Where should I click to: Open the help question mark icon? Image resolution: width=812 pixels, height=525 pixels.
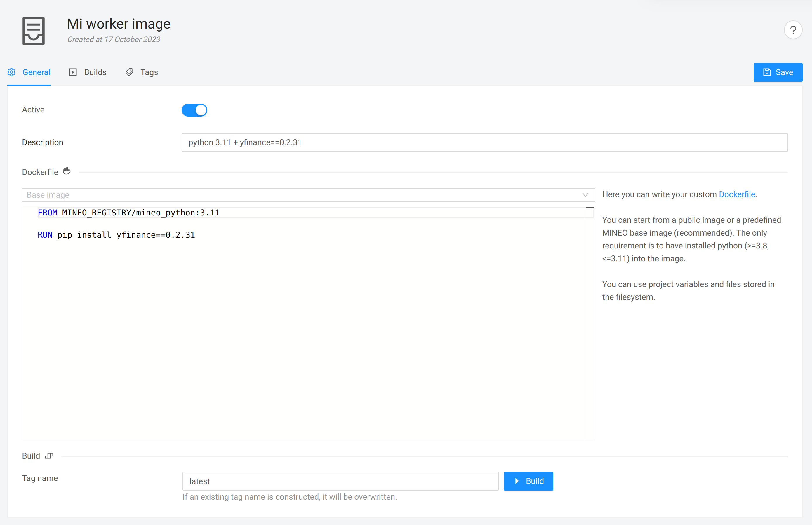point(793,30)
